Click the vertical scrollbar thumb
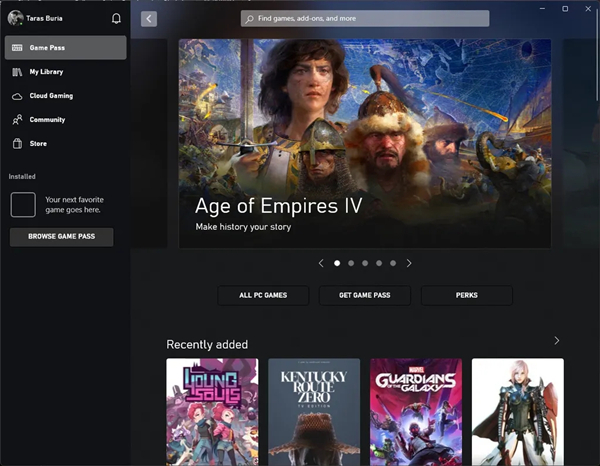This screenshot has width=600, height=466. (x=597, y=55)
